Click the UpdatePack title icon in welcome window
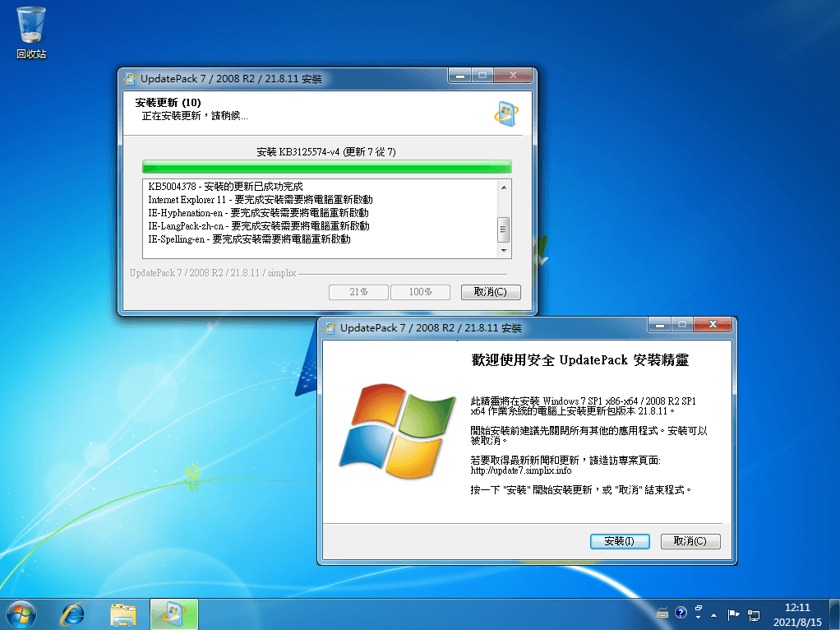The image size is (840, 630). click(330, 327)
